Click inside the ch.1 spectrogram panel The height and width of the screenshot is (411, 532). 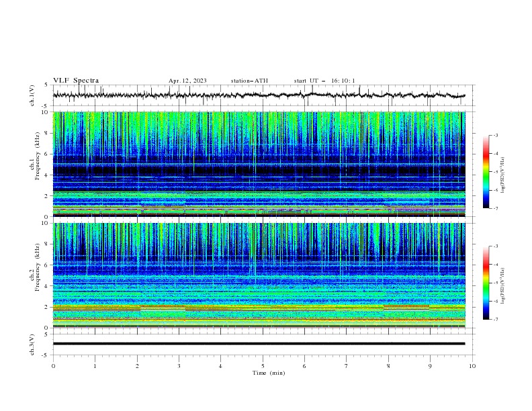259,164
